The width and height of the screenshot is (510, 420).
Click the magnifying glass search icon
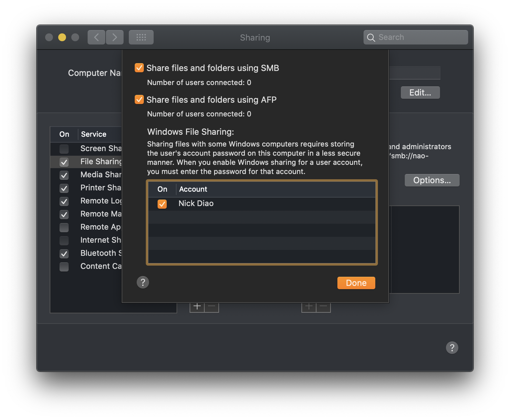coord(371,38)
